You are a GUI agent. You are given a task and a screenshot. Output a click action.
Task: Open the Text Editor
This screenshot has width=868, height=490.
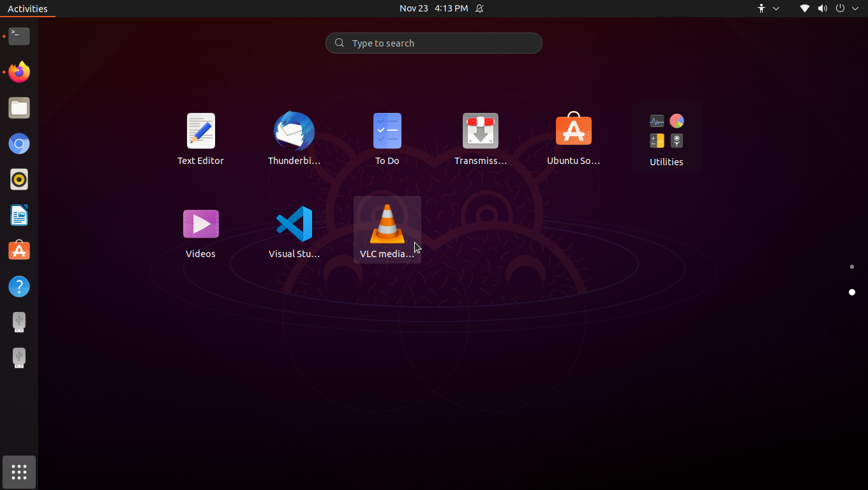click(x=200, y=131)
